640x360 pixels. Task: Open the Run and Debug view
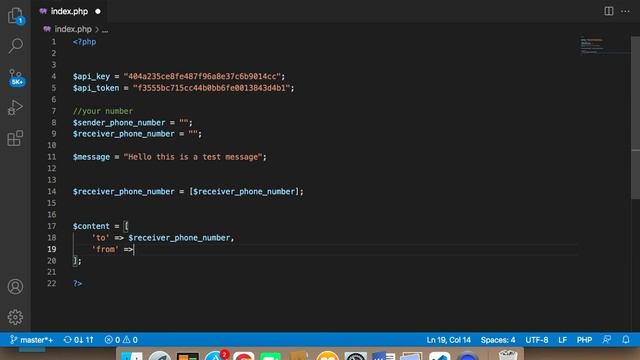tap(15, 108)
